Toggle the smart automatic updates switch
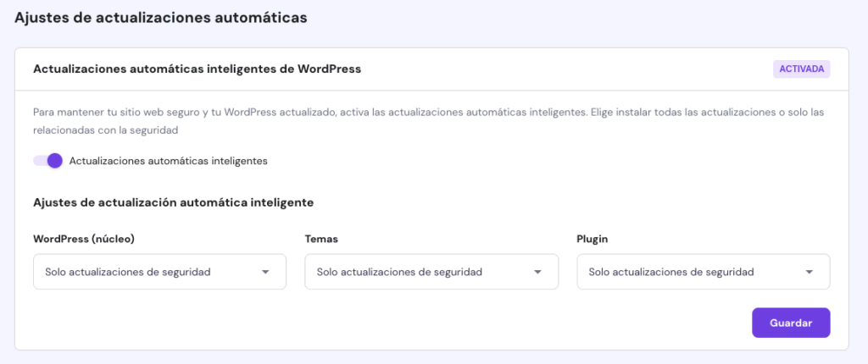 (x=48, y=161)
